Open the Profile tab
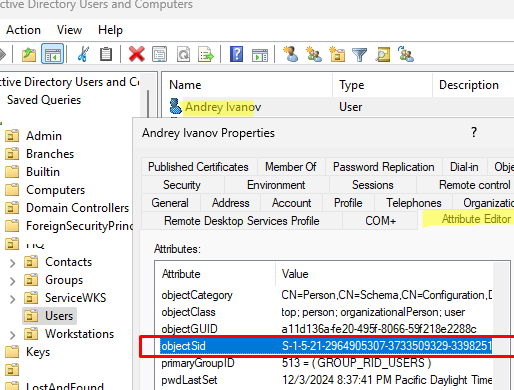The image size is (514, 390). [x=348, y=203]
